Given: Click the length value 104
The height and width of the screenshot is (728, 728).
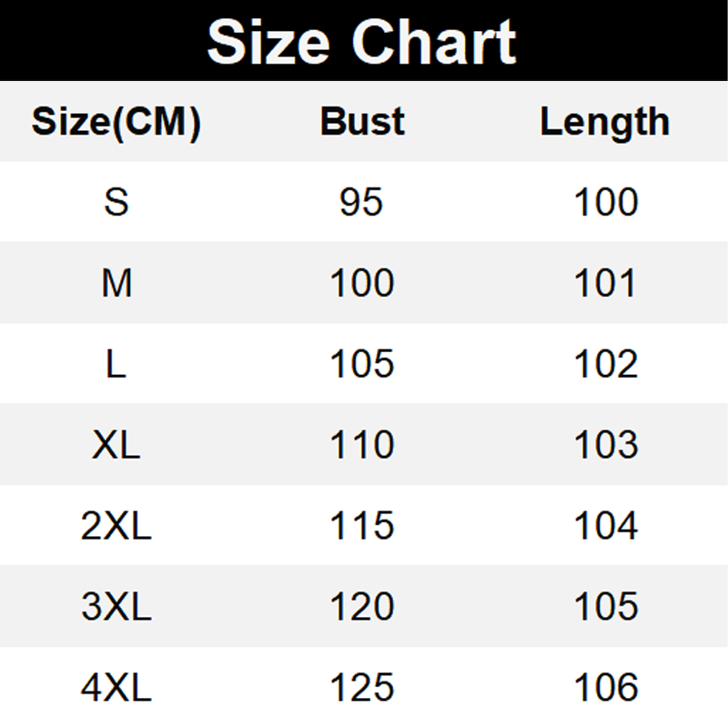Looking at the screenshot, I should click(x=605, y=526).
